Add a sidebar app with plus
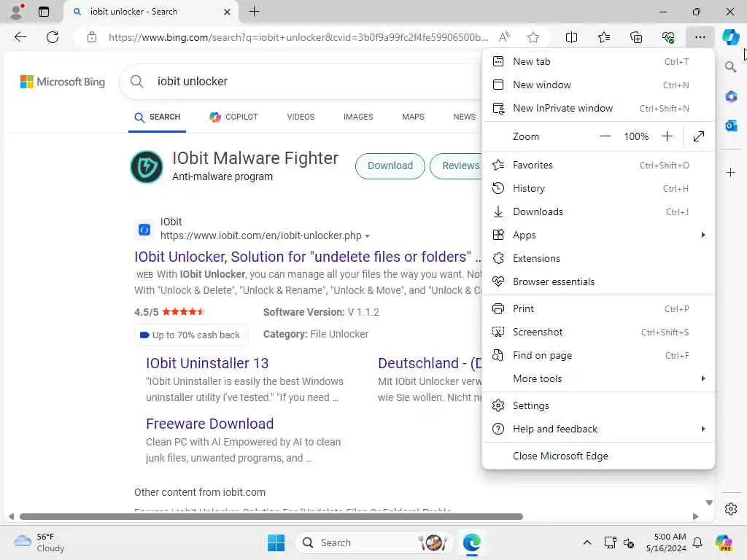The image size is (747, 560). click(x=731, y=172)
